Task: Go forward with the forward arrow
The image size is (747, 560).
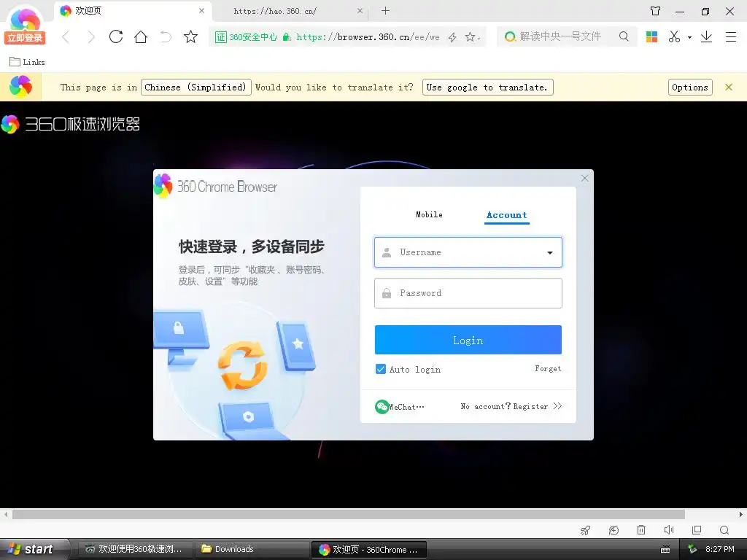Action: click(x=91, y=36)
